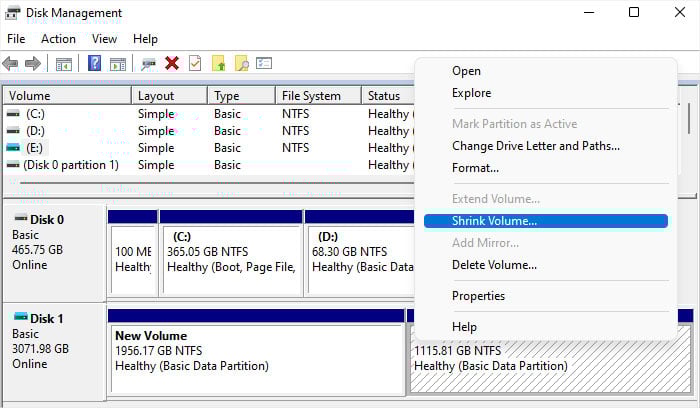700x408 pixels.
Task: Open the Action menu
Action: pos(58,39)
